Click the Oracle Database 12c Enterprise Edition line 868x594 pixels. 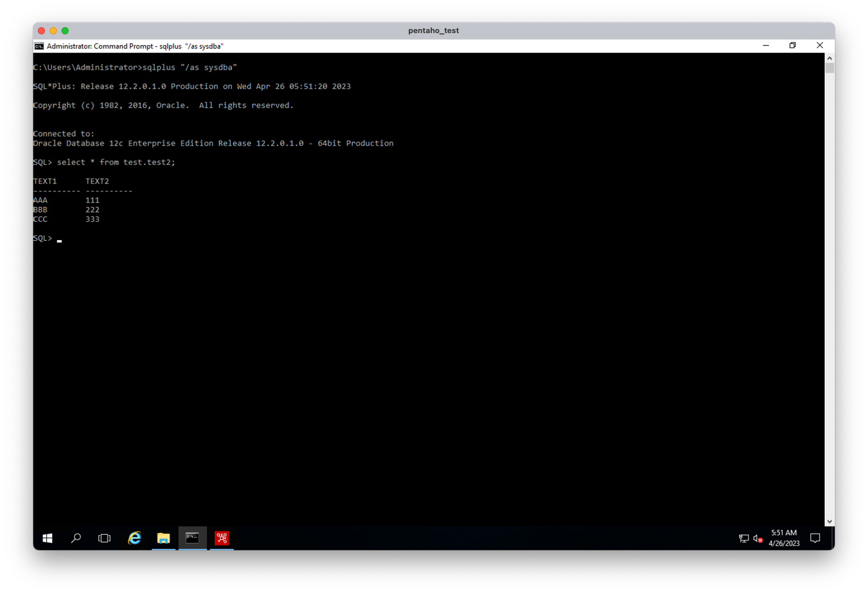[x=213, y=143]
